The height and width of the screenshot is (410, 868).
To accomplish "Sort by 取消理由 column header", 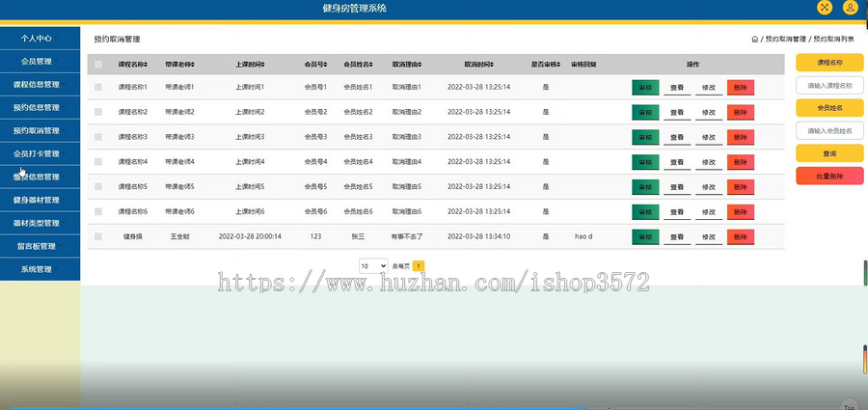I will pyautogui.click(x=407, y=65).
